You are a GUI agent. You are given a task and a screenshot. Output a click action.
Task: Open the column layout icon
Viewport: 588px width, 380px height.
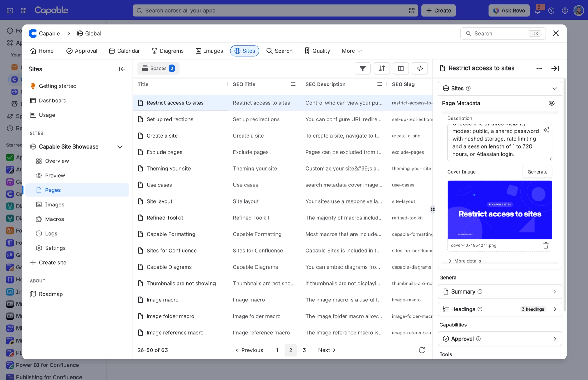[x=401, y=69]
